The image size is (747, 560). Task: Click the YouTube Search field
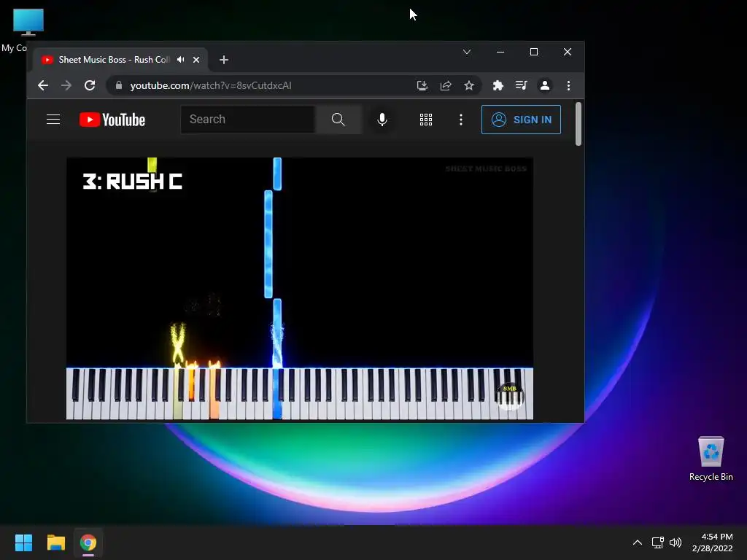248,120
